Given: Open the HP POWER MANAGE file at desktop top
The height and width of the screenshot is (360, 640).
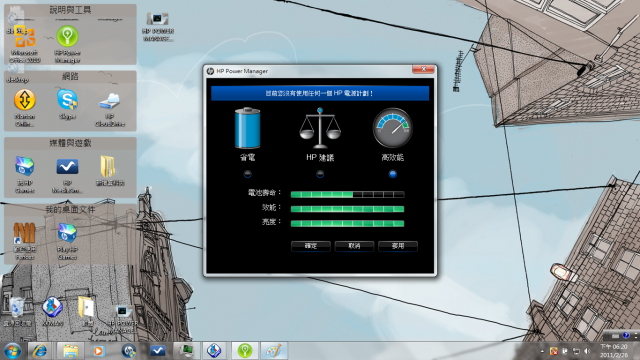Looking at the screenshot, I should [x=158, y=27].
